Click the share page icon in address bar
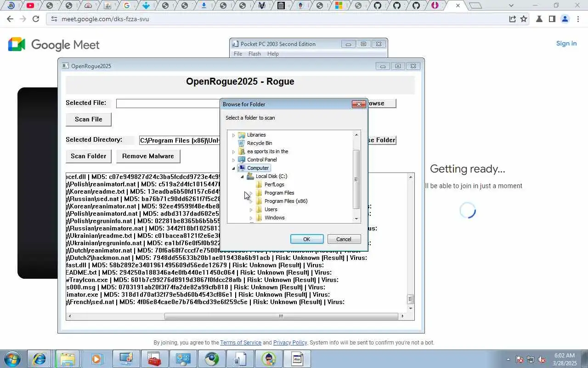 512,19
